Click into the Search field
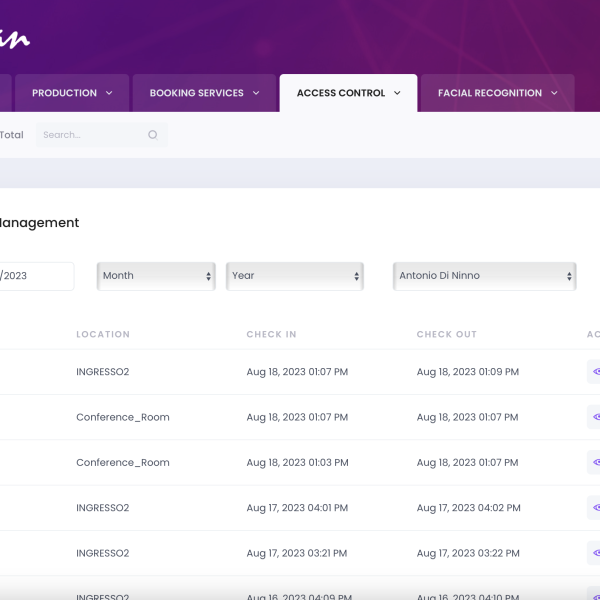Screen dimensions: 600x600 (101, 135)
